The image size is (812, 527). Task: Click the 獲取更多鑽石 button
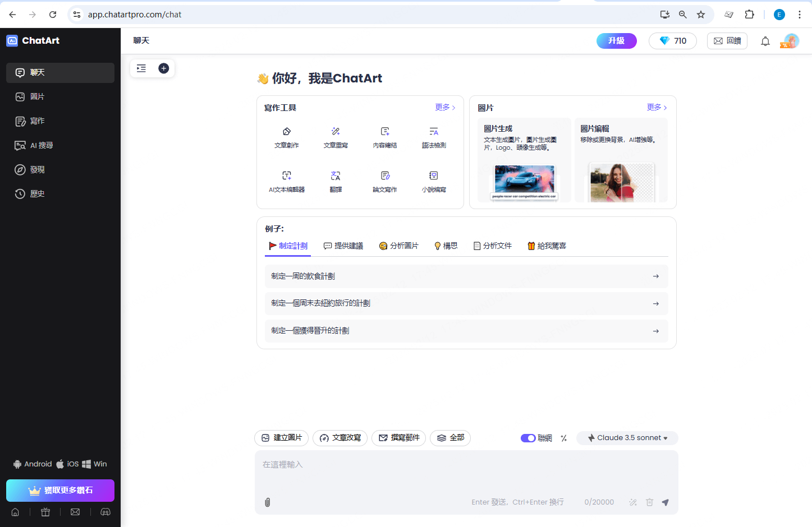tap(60, 491)
